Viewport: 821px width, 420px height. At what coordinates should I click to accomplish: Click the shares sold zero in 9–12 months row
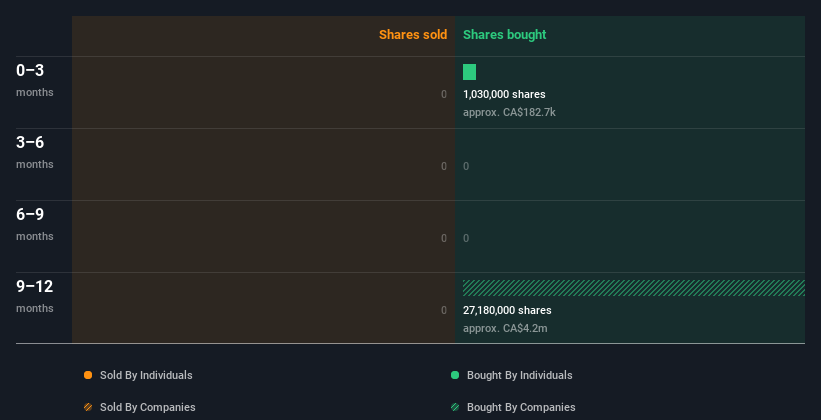point(444,310)
